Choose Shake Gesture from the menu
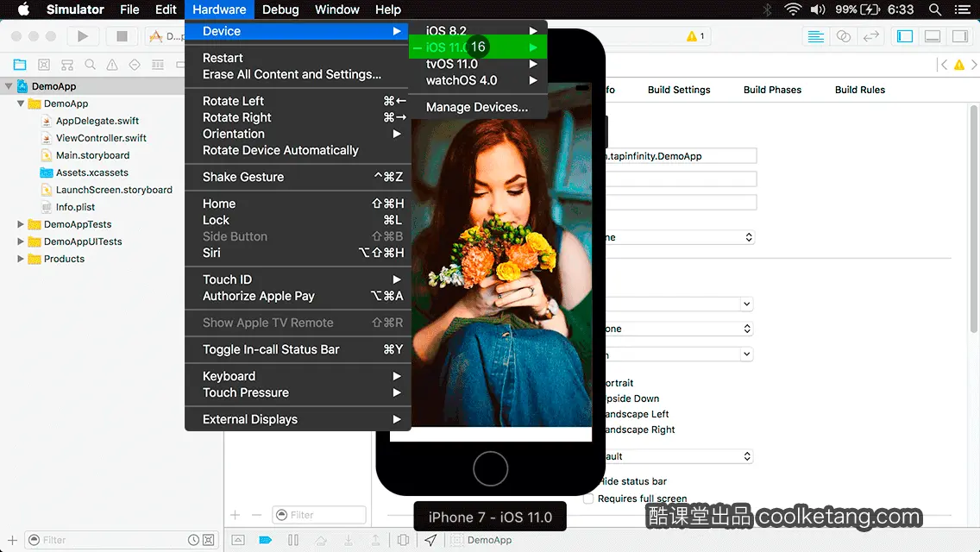The width and height of the screenshot is (980, 552). coord(298,177)
